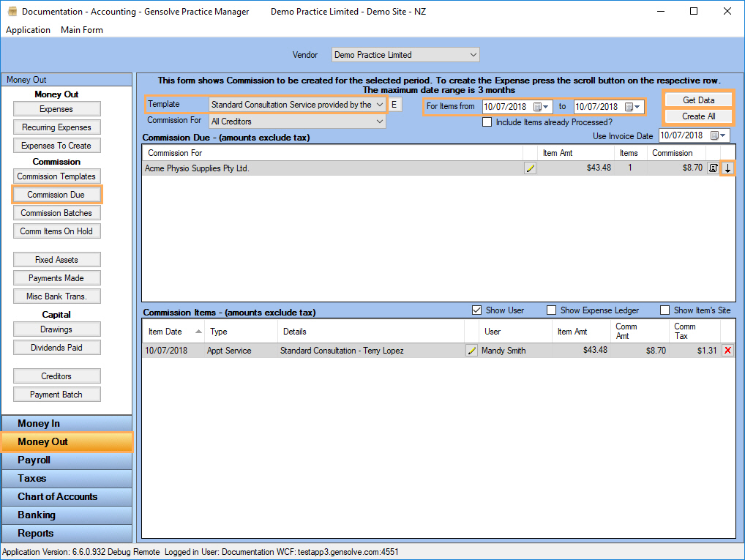Switch to the Banking section
The height and width of the screenshot is (560, 745).
67,515
